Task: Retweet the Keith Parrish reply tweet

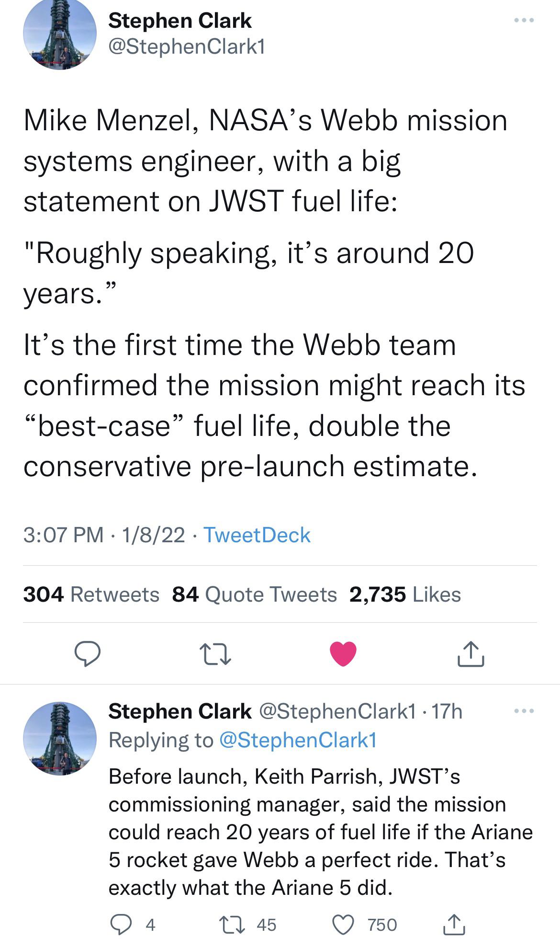Action: (232, 925)
